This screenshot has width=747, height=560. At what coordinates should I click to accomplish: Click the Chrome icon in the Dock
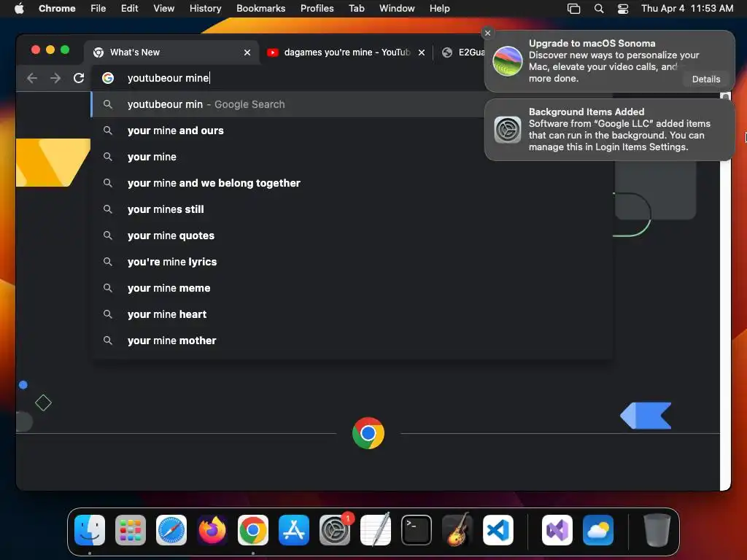(253, 530)
